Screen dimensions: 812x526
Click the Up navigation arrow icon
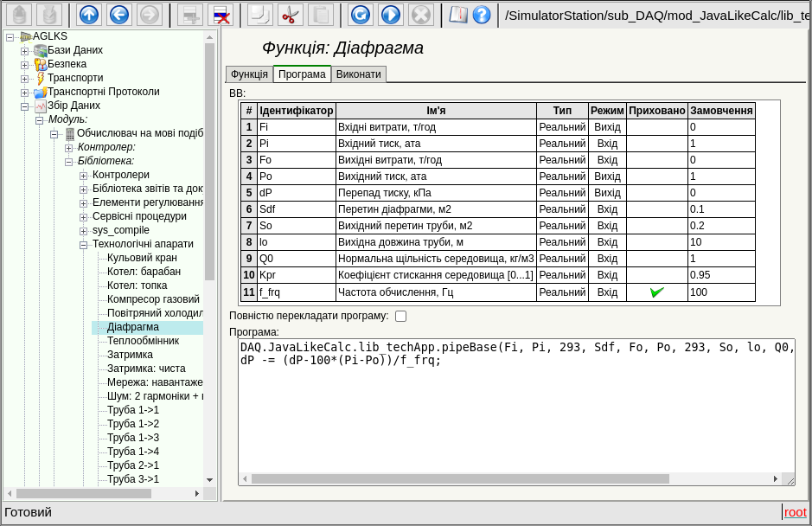(89, 15)
